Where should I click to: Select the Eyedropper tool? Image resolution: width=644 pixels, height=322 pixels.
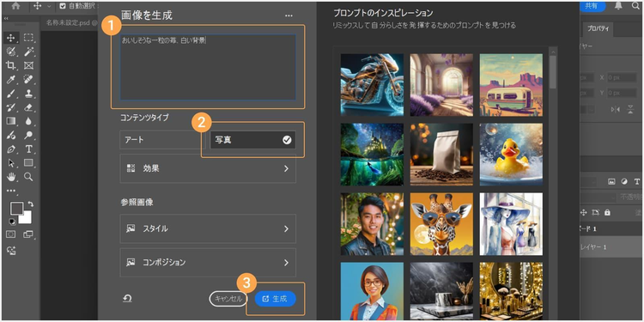point(11,79)
